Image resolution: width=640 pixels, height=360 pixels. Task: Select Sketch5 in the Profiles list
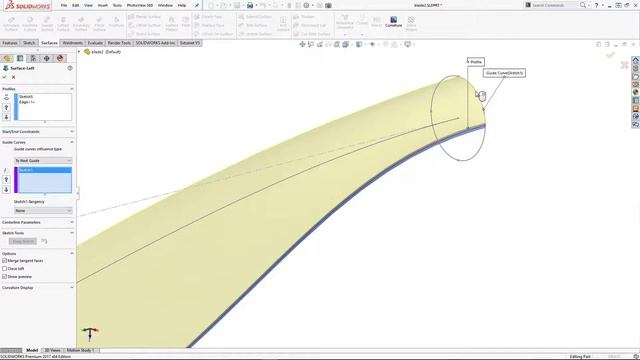(26, 97)
